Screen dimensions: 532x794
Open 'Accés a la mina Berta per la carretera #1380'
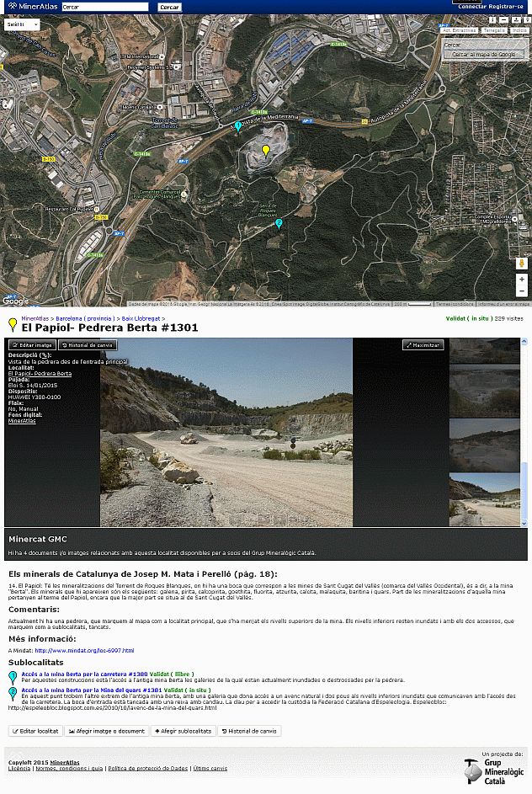(84, 674)
